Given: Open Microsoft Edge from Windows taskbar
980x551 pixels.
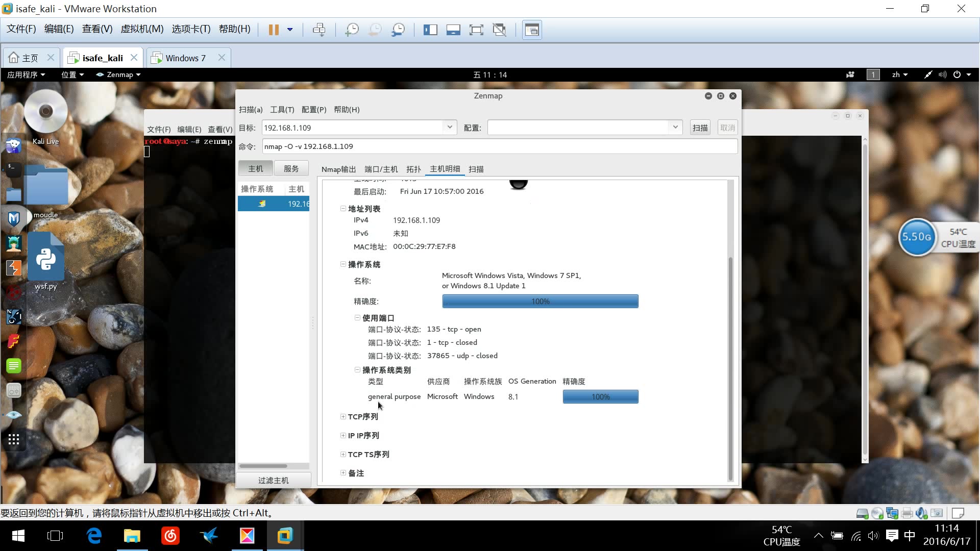Looking at the screenshot, I should point(94,536).
